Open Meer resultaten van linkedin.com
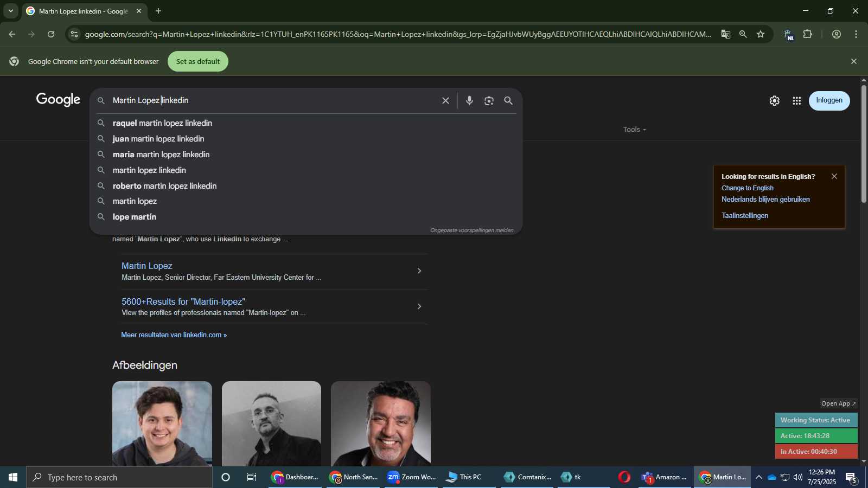Viewport: 868px width, 488px height. click(174, 335)
